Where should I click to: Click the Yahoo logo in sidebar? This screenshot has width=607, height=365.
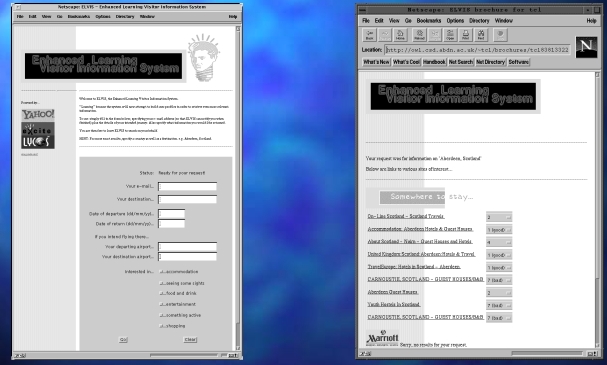pyautogui.click(x=38, y=114)
